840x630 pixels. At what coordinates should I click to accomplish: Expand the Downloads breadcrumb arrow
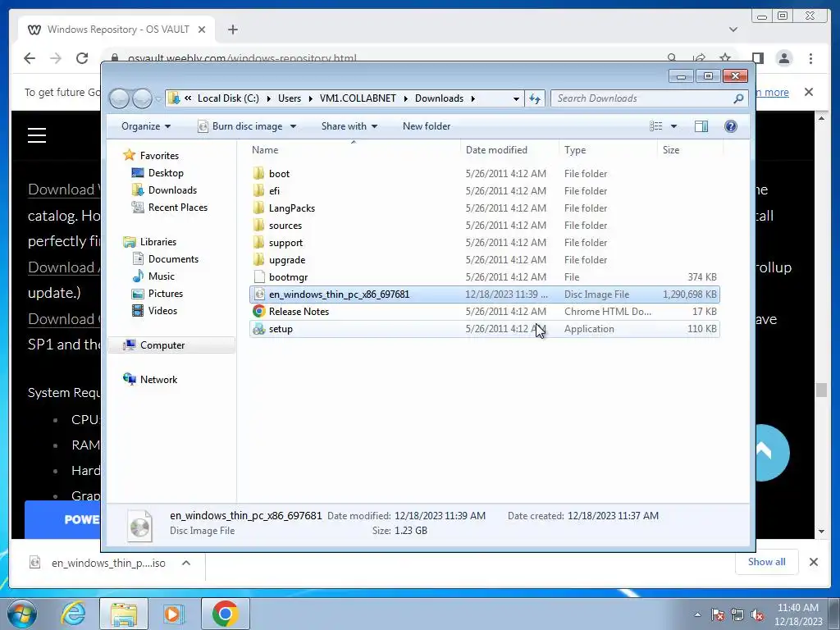tap(473, 98)
